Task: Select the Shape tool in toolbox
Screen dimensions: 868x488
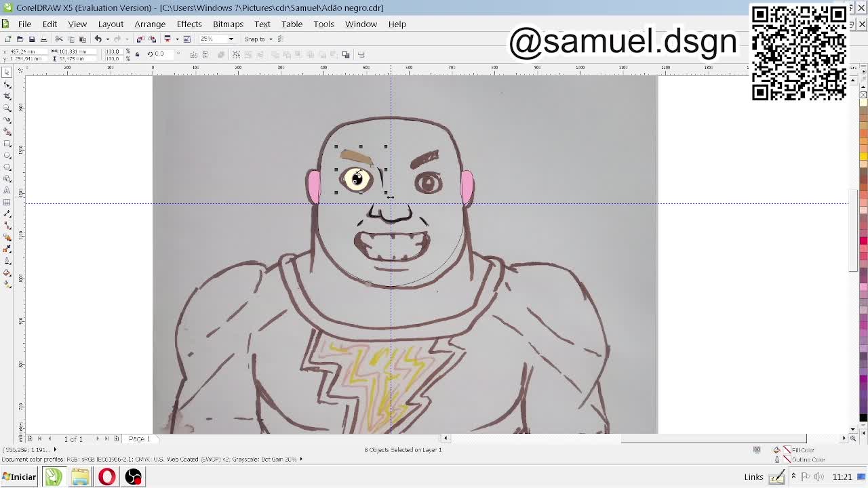Action: [7, 84]
